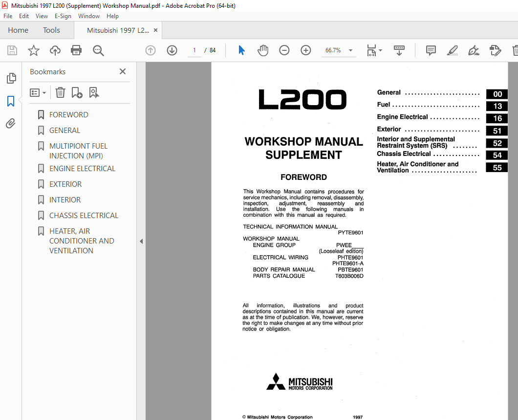The width and height of the screenshot is (518, 420).
Task: Click the Heater section tab 55
Action: tap(497, 168)
